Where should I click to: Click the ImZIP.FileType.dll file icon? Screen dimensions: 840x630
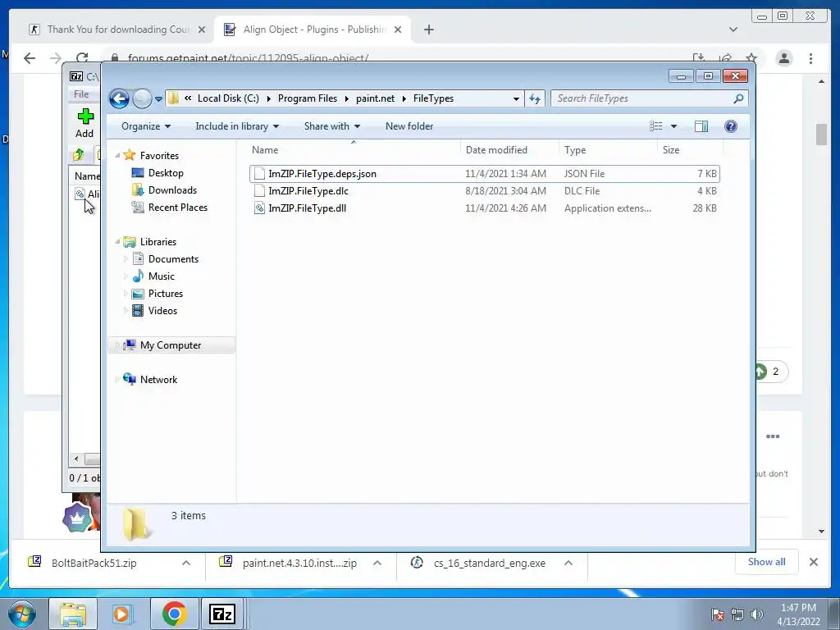[x=259, y=208]
